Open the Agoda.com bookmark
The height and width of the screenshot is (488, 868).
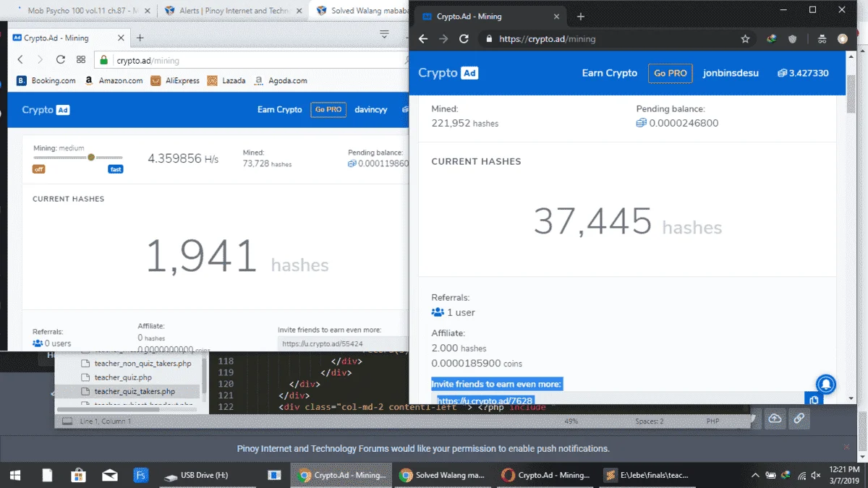point(281,81)
